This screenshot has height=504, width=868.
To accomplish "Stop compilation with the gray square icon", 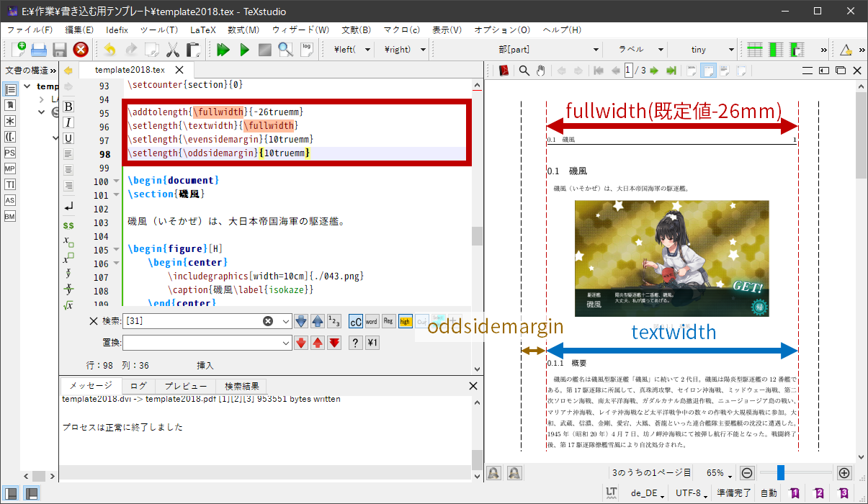I will coord(265,50).
